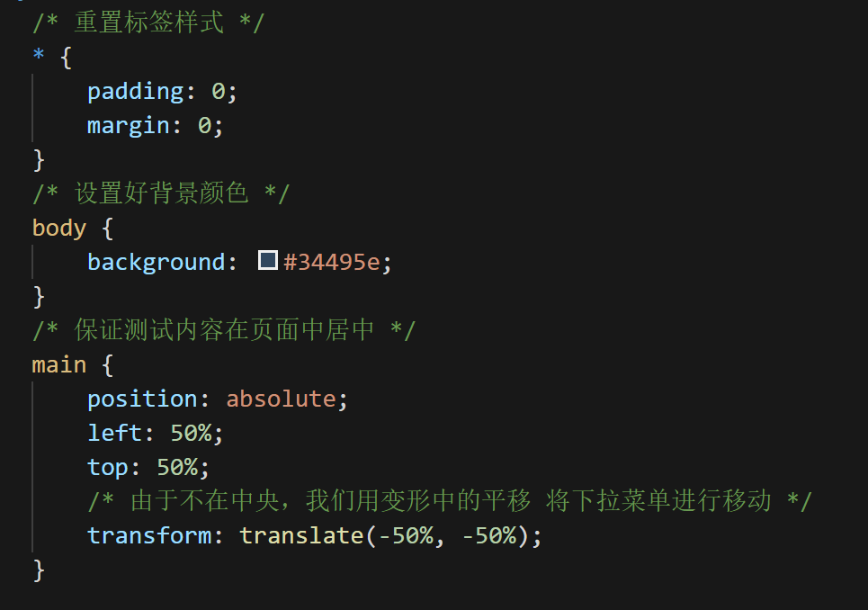Image resolution: width=868 pixels, height=610 pixels.
Task: Click the 保证测试内容在页面中居中 comment
Action: click(x=224, y=330)
